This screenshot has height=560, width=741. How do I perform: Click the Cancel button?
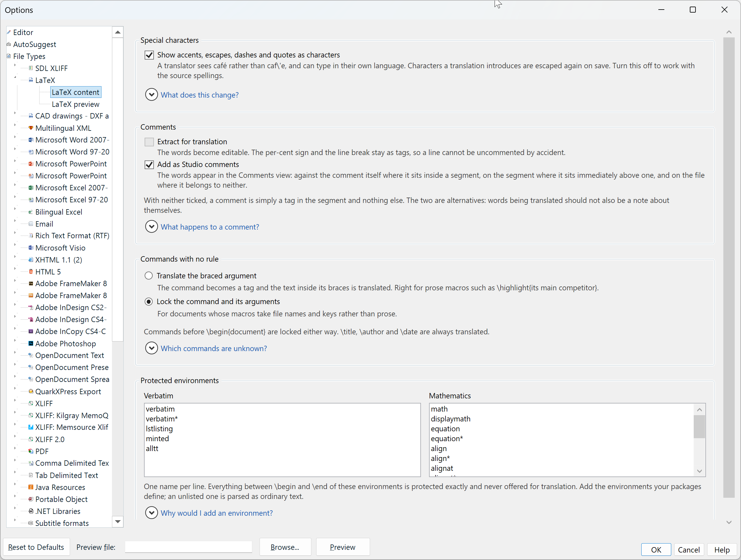689,550
